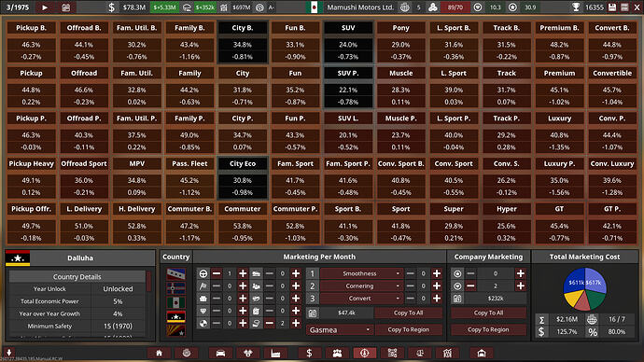This screenshot has width=644, height=362.
Task: Open the factory icon in bottom navigation
Action: tap(275, 353)
